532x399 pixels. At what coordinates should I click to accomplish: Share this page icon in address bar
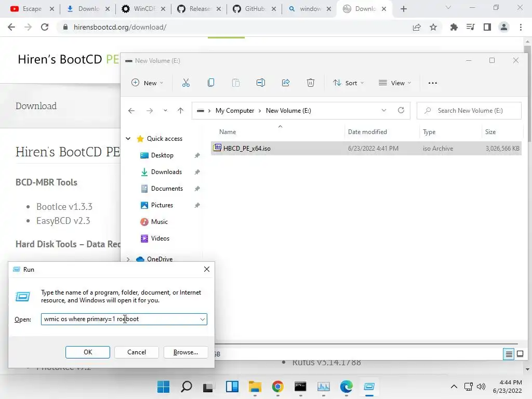pos(417,27)
